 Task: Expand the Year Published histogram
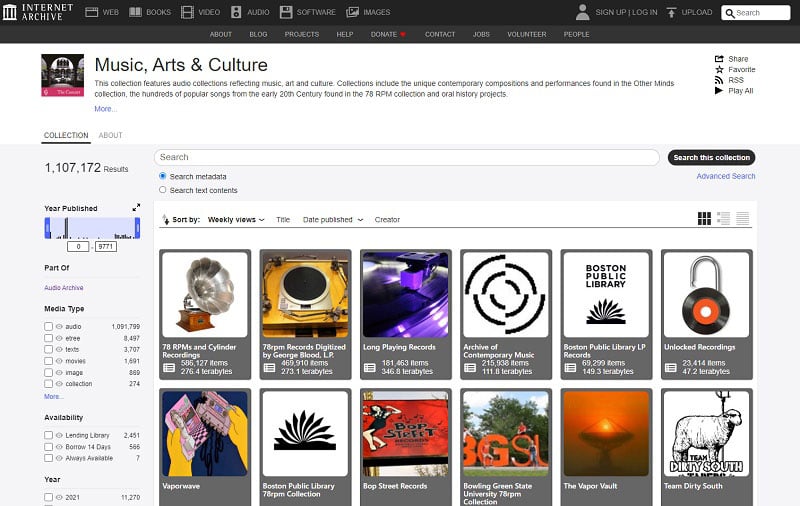point(136,208)
